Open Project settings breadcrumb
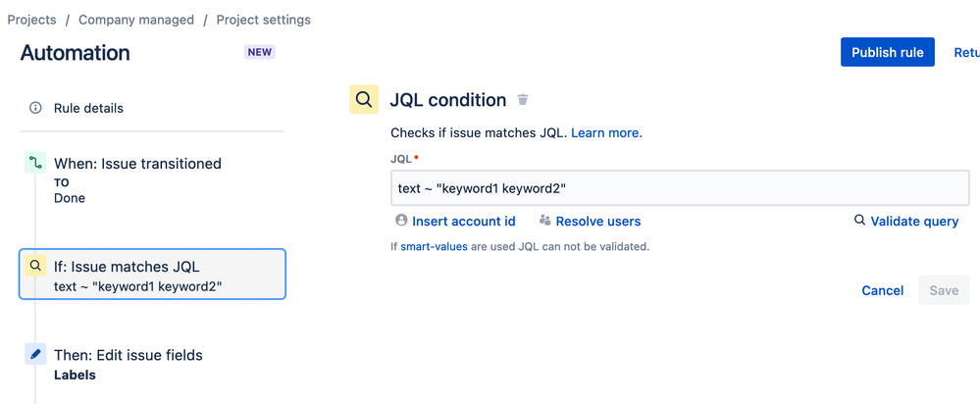This screenshot has height=404, width=980. pyautogui.click(x=263, y=20)
